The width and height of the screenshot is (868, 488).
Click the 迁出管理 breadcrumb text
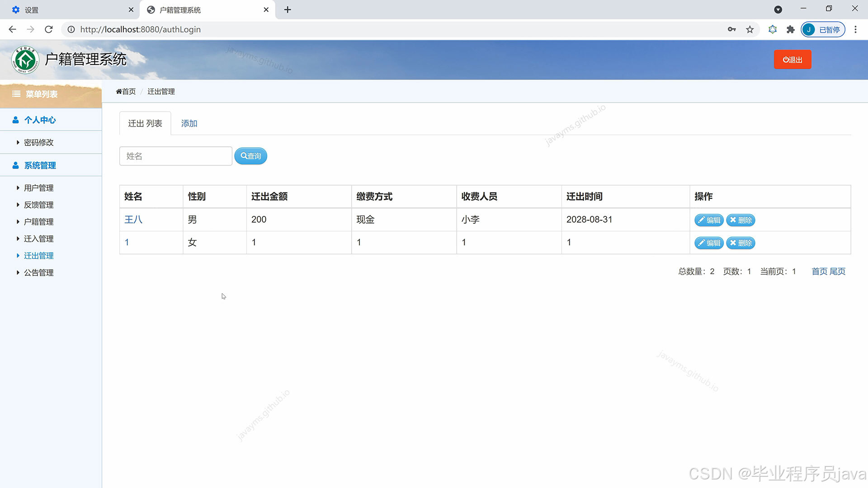(x=161, y=91)
